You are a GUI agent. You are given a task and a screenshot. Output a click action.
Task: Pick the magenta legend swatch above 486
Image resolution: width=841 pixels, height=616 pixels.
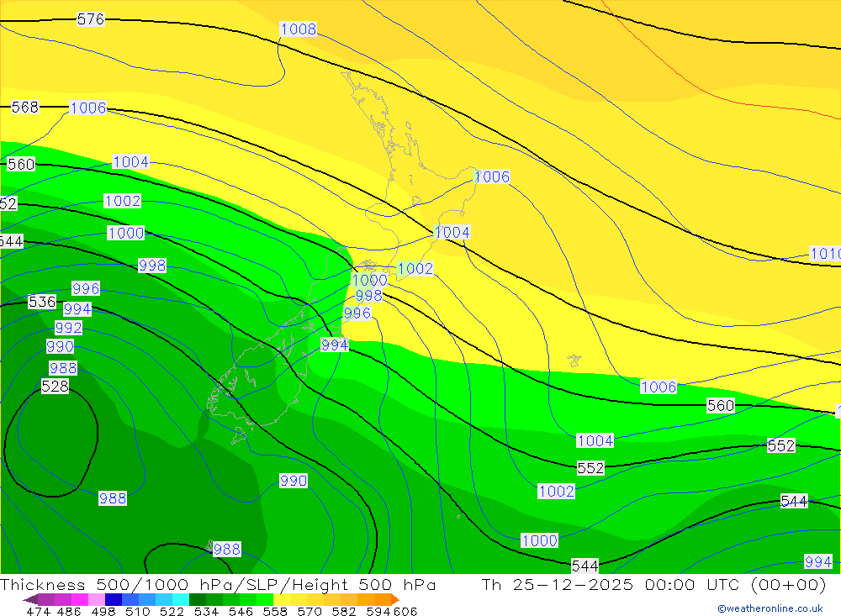click(80, 599)
